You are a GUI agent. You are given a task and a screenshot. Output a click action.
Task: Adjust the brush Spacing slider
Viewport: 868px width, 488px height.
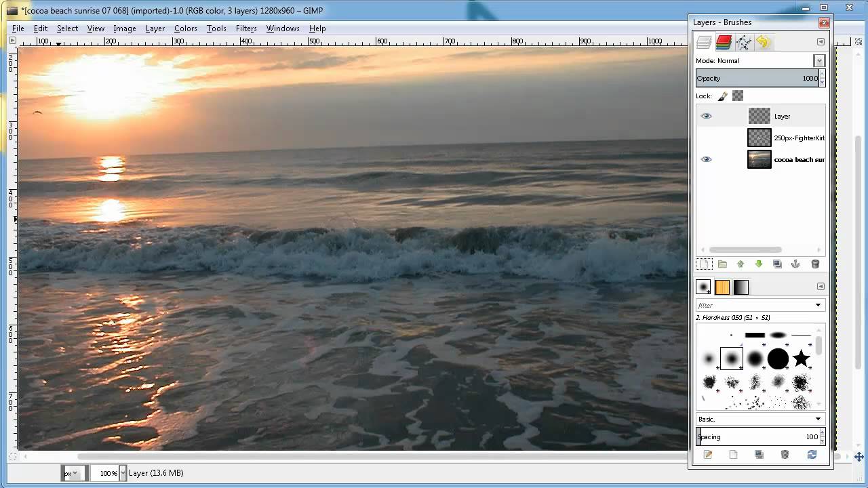click(x=757, y=436)
